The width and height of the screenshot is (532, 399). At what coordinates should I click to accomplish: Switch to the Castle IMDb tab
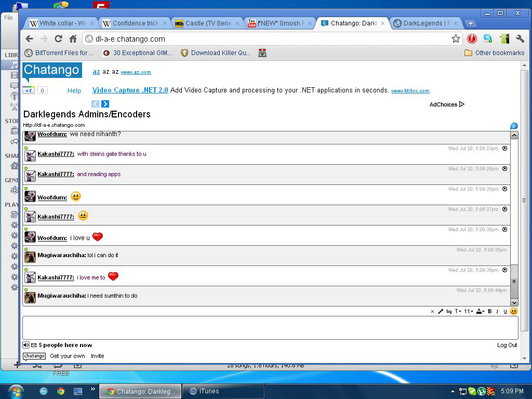coord(207,23)
